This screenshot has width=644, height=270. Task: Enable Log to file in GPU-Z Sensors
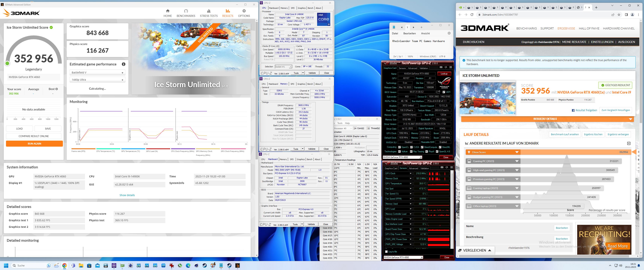387,251
